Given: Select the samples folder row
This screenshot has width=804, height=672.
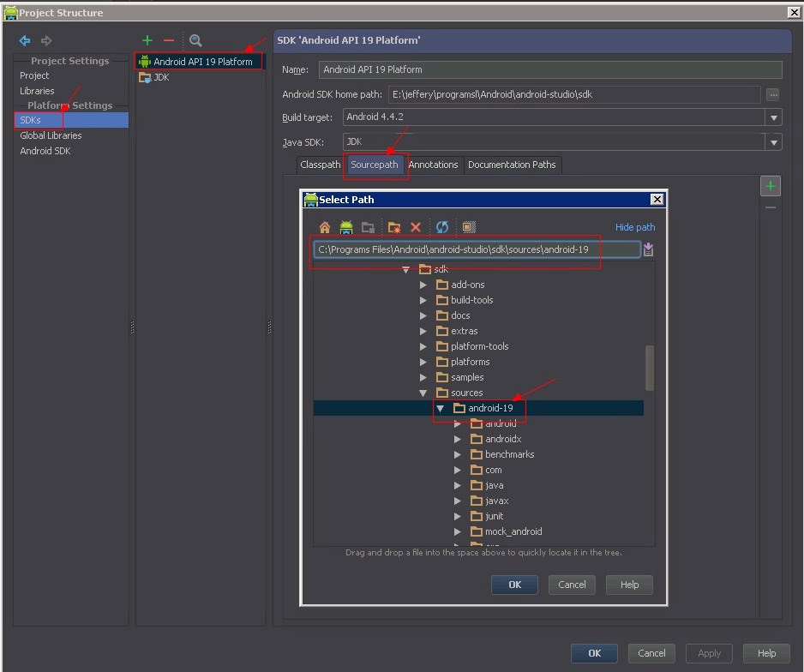Looking at the screenshot, I should pos(478,377).
